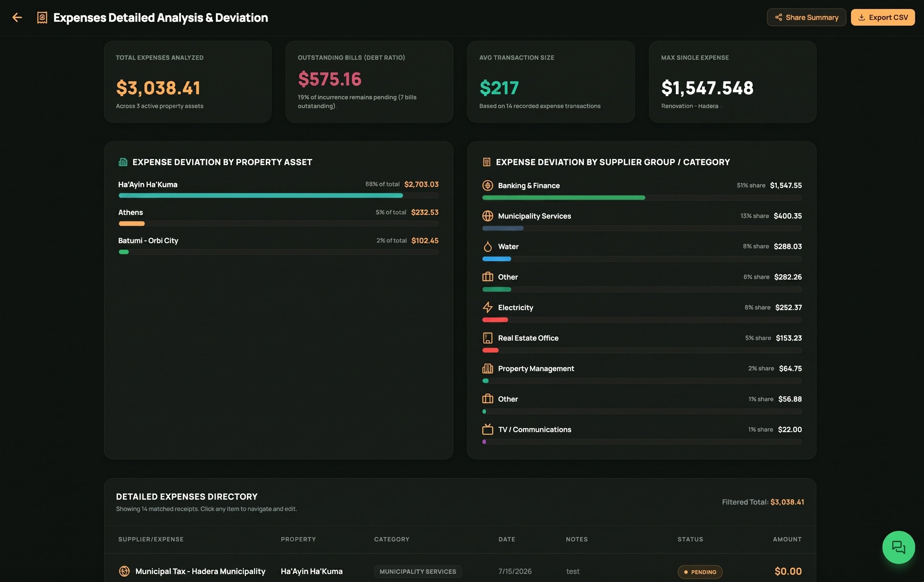Click the $575.16 outstanding bills value

[330, 79]
